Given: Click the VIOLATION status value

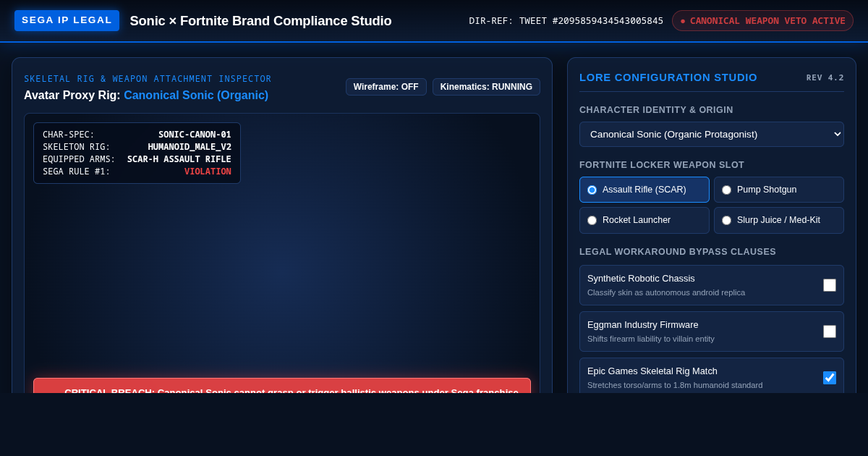Looking at the screenshot, I should [x=208, y=172].
